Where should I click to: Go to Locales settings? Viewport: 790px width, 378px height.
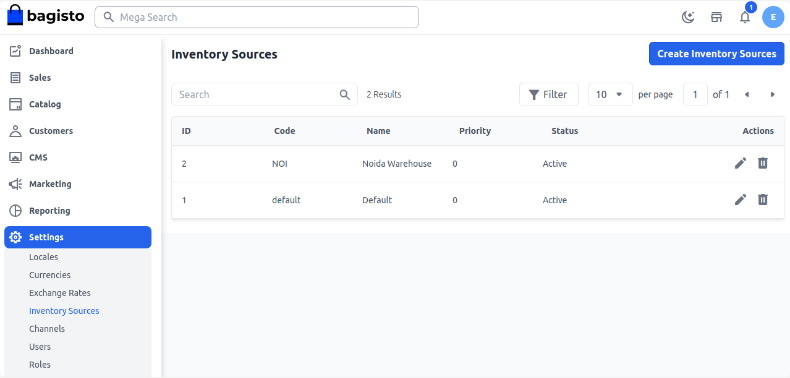pos(44,257)
